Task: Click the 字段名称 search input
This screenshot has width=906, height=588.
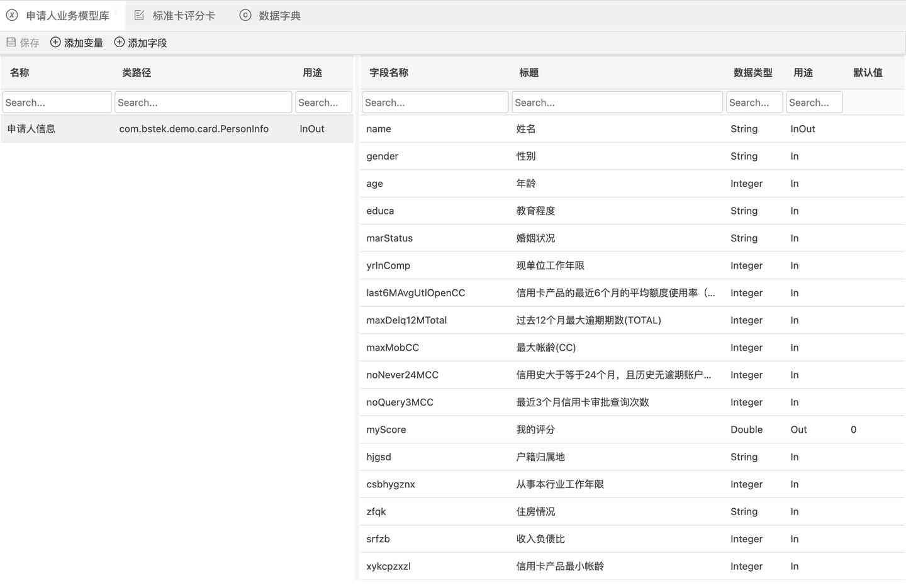Action: click(x=435, y=103)
